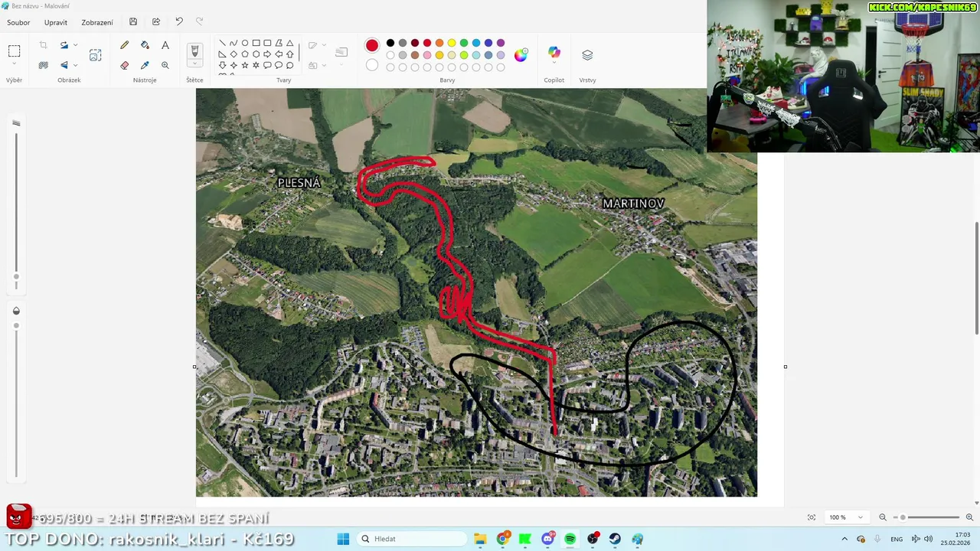Click the zoom in magnifier icon

[969, 517]
